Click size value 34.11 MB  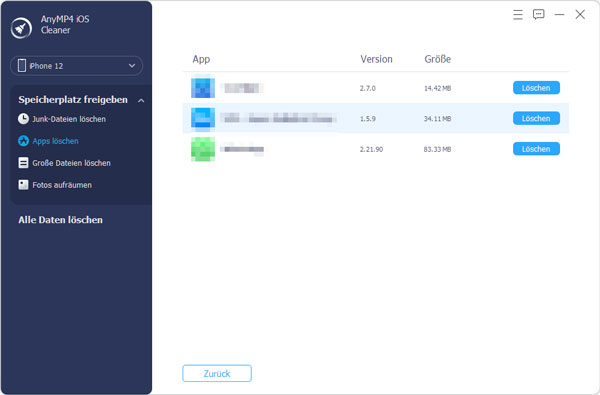pyautogui.click(x=437, y=119)
